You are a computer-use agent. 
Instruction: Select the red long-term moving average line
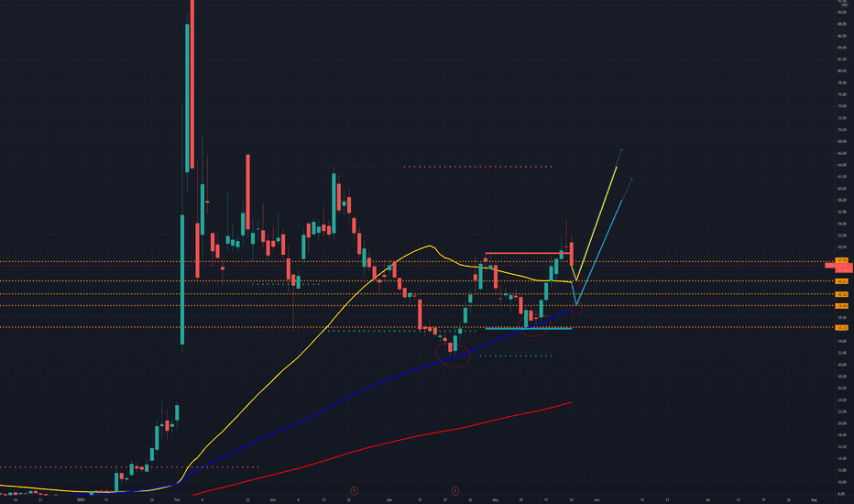coord(381,444)
